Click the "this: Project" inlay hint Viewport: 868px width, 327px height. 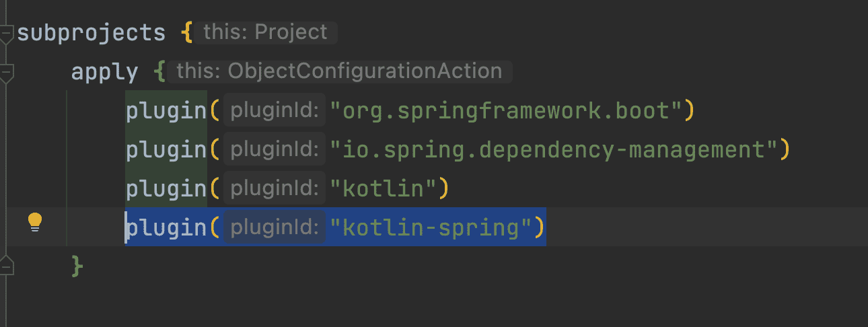coord(266,32)
